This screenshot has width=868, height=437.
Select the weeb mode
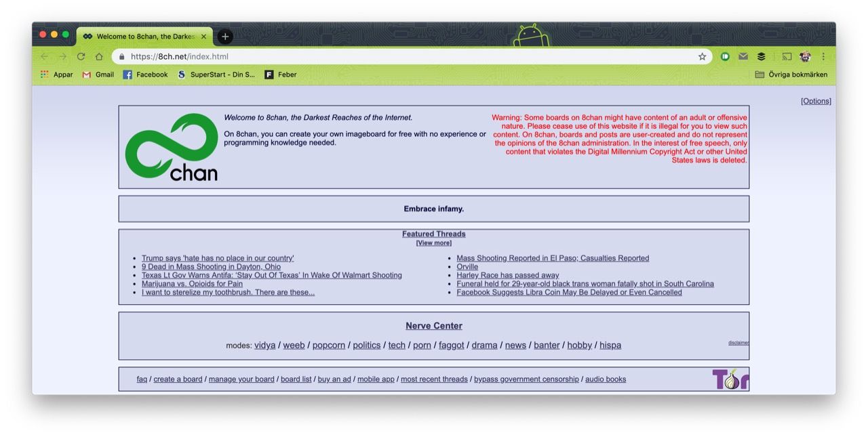click(294, 345)
